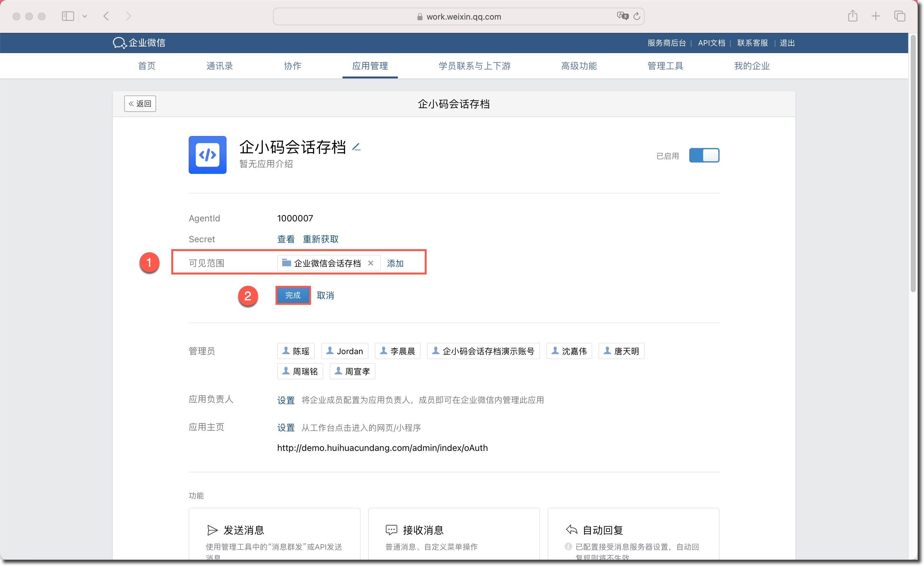Open sidebar dropdown chevron in Safari toolbar
Image resolution: width=924 pixels, height=566 pixels.
point(85,16)
